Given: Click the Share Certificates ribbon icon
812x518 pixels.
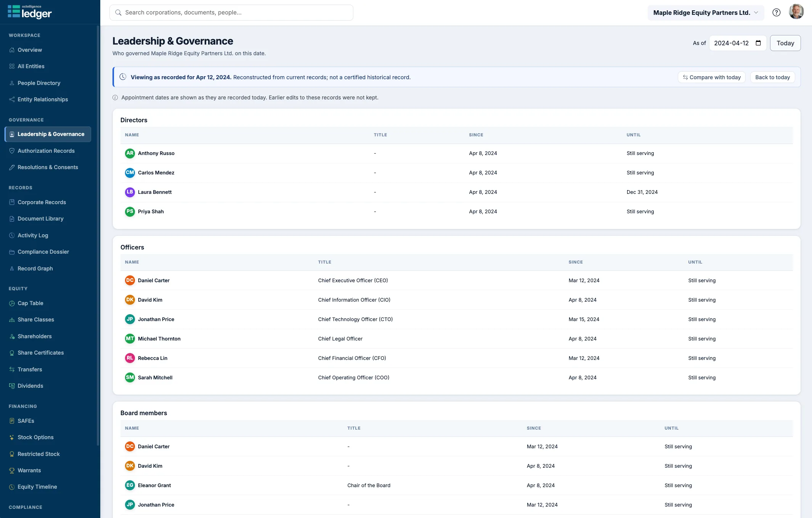Looking at the screenshot, I should (12, 353).
